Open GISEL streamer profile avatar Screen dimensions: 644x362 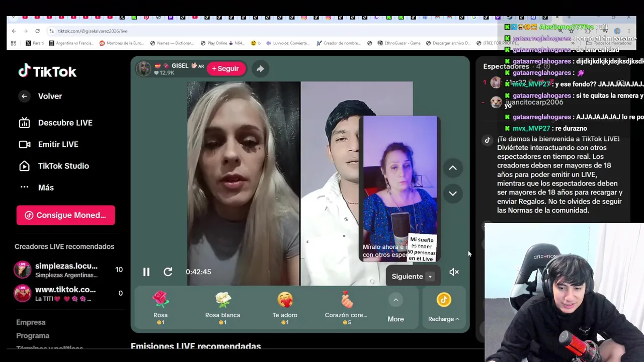144,69
